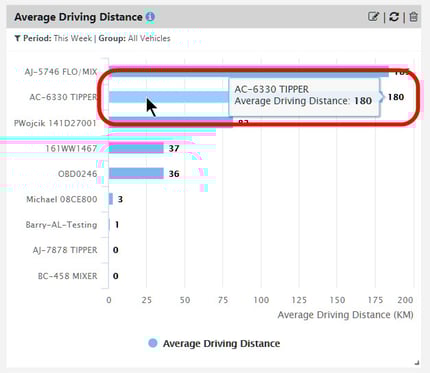Refresh the Average Driving Distance widget

(394, 17)
